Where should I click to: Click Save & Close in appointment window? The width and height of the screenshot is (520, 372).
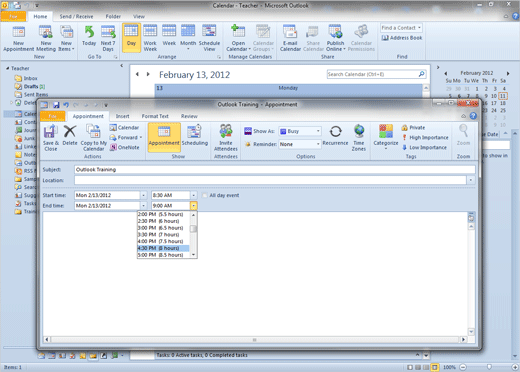(x=50, y=137)
